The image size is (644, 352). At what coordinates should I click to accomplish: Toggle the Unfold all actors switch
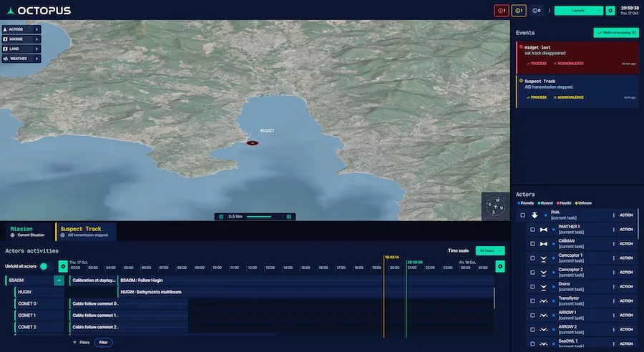click(x=44, y=266)
